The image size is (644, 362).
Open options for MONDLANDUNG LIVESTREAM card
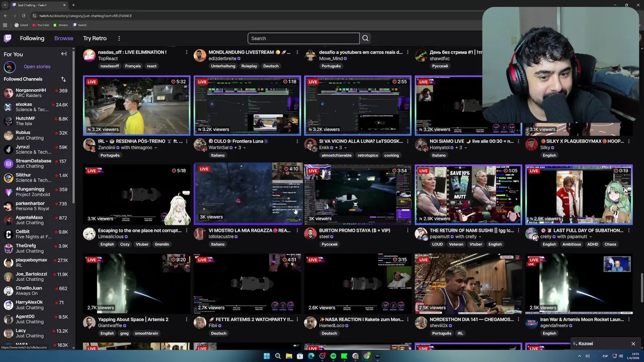pyautogui.click(x=297, y=52)
